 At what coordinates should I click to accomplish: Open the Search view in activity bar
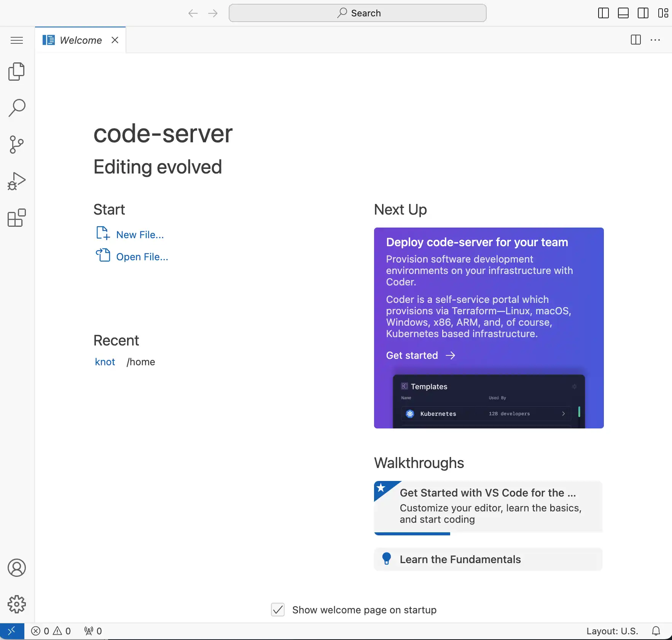tap(17, 108)
